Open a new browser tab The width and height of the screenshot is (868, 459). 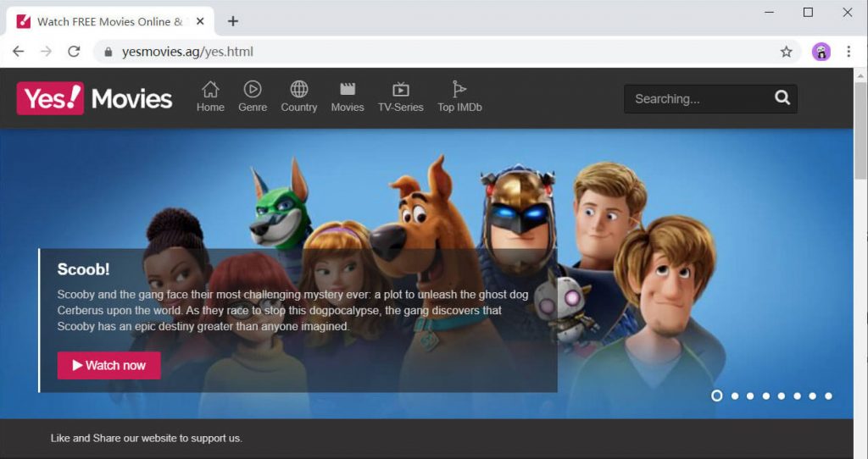point(233,21)
